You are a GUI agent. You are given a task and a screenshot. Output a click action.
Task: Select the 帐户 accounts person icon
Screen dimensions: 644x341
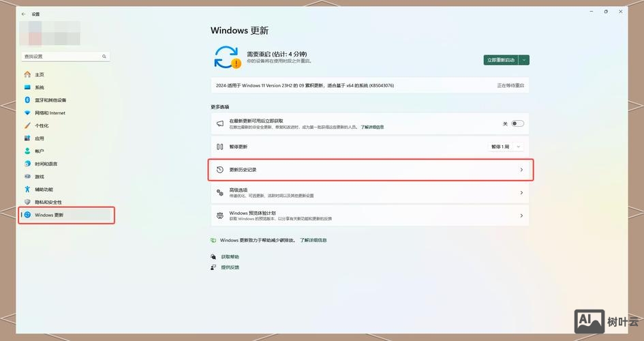point(27,151)
